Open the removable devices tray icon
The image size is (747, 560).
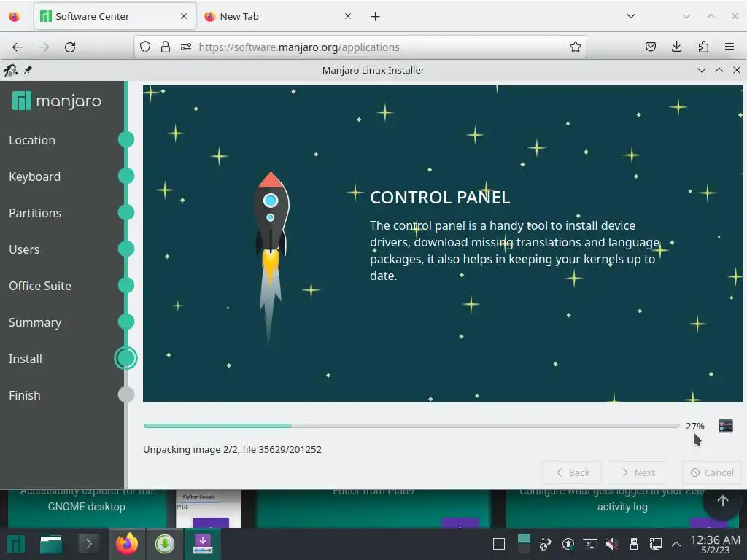point(634,544)
